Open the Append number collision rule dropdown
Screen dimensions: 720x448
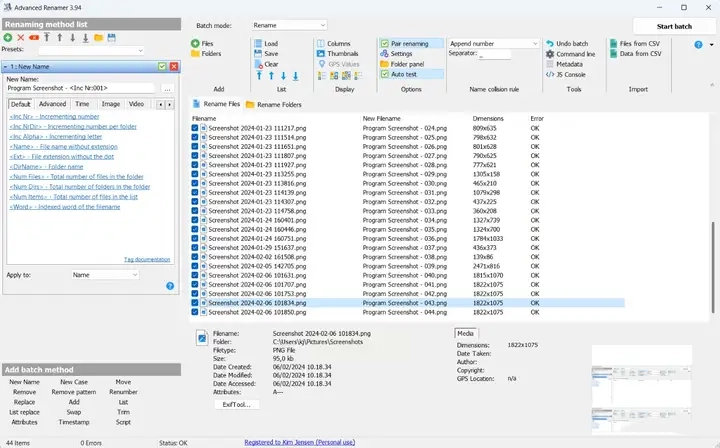tap(494, 43)
